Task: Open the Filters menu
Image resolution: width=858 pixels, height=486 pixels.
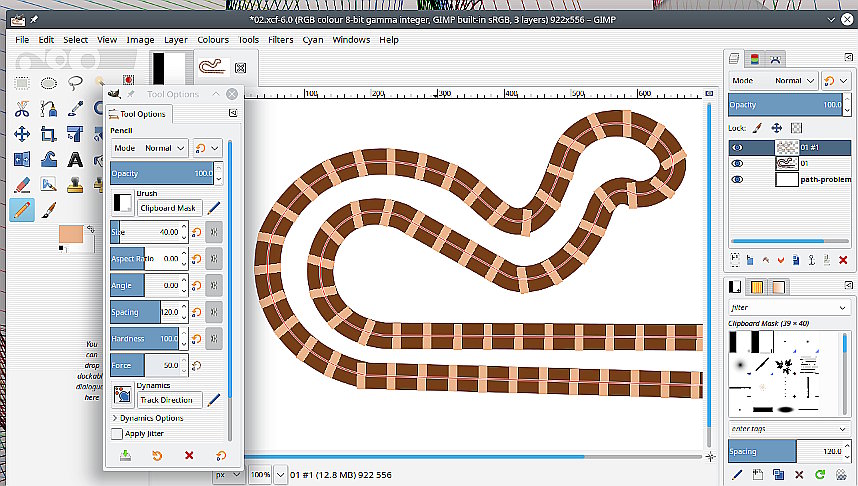Action: click(x=280, y=40)
